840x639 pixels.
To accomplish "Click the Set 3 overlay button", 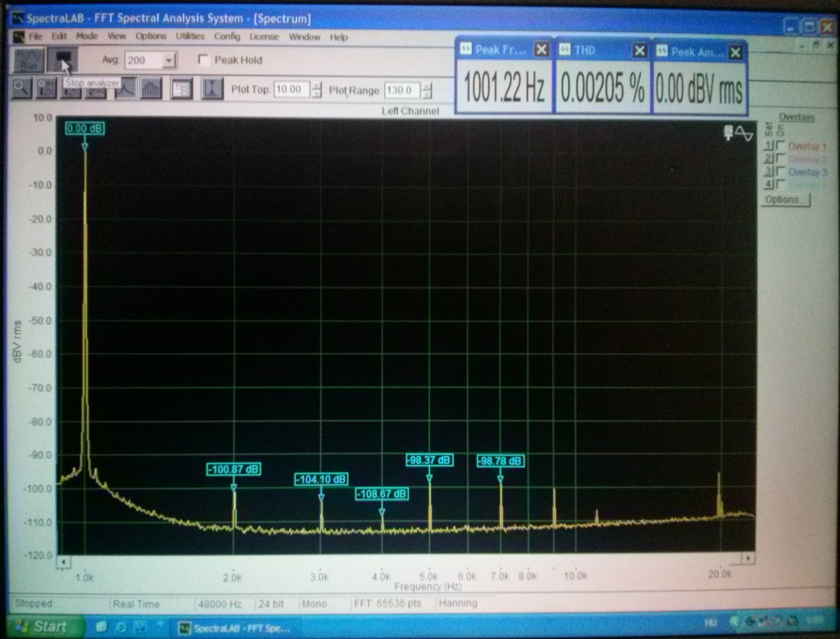I will click(769, 171).
